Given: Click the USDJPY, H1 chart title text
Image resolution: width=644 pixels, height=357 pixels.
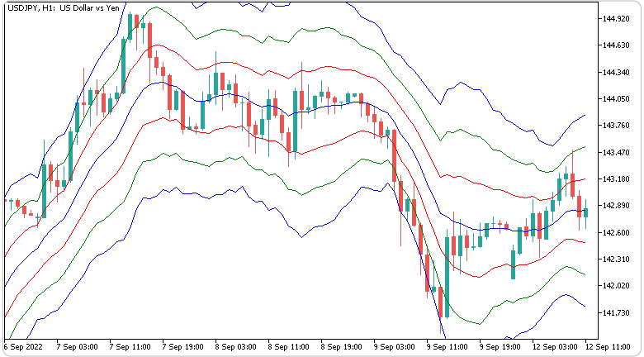Looking at the screenshot, I should click(x=64, y=7).
